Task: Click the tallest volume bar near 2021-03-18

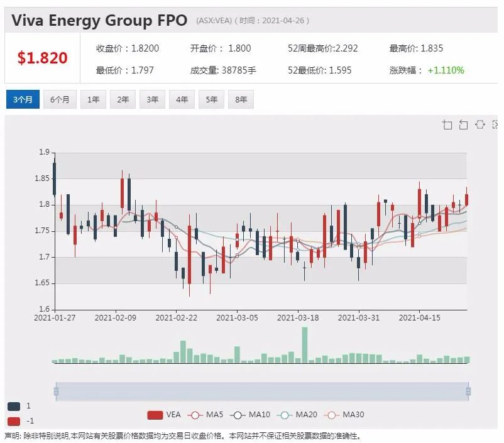Action: (x=305, y=345)
